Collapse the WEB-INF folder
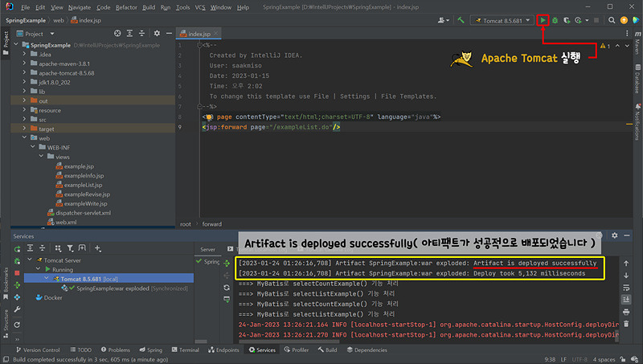 (x=33, y=147)
